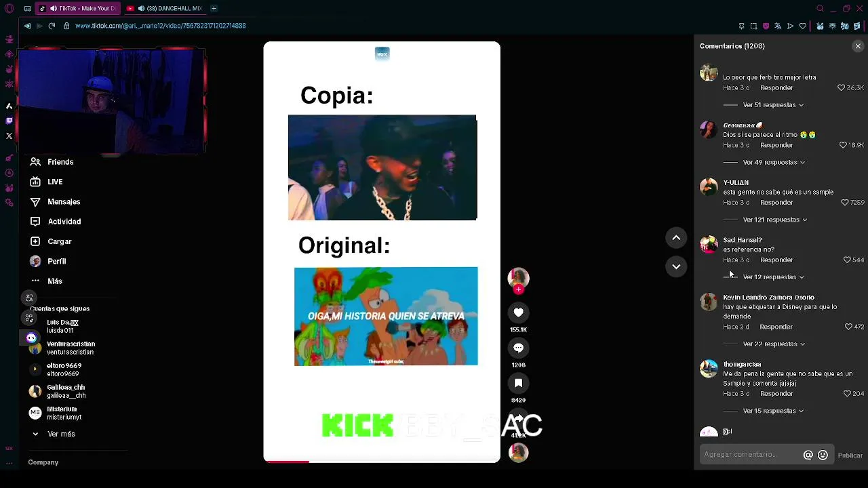Like Sad_Hansel7's comment heart
The image size is (868, 488).
point(847,260)
